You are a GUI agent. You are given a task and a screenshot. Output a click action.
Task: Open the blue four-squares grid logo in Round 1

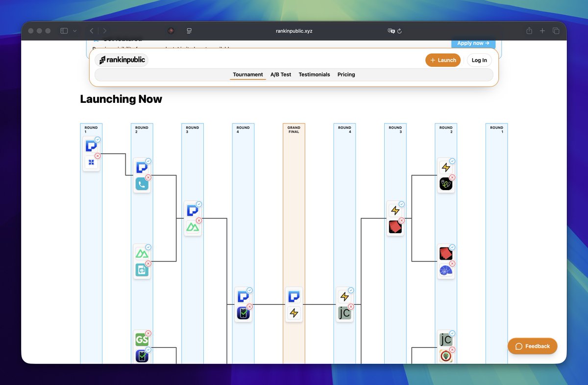(91, 162)
